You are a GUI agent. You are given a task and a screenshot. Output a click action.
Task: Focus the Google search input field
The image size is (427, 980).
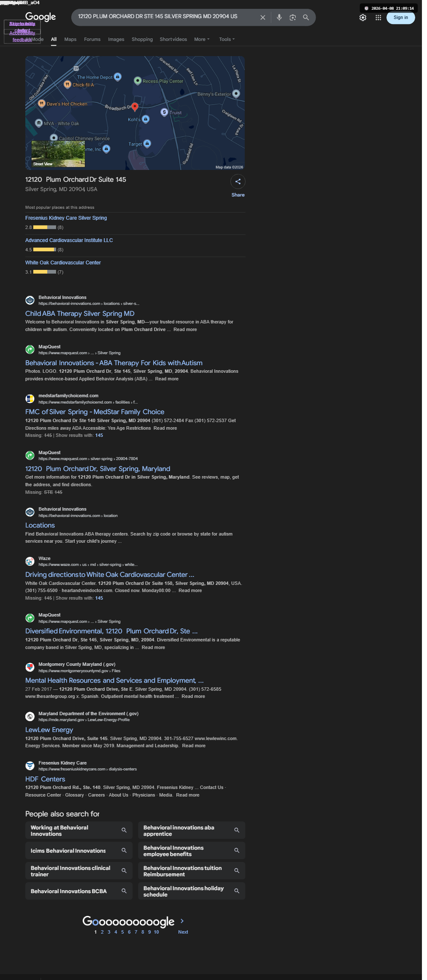coord(165,17)
